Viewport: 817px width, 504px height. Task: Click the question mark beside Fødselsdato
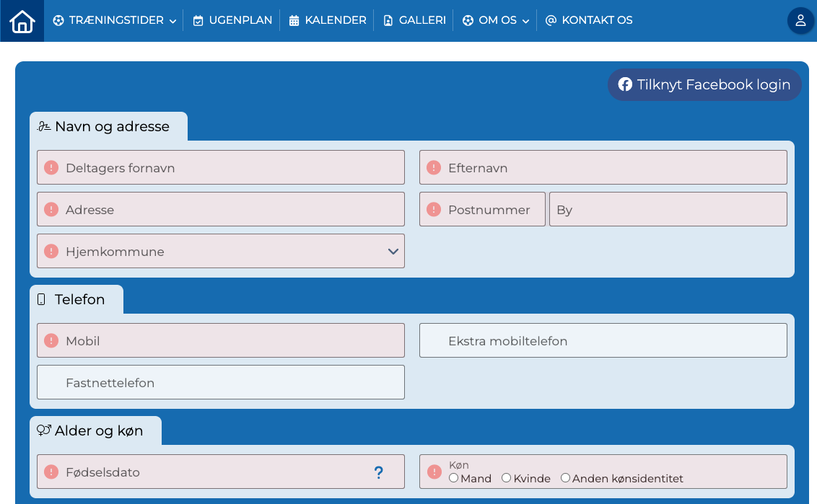379,472
